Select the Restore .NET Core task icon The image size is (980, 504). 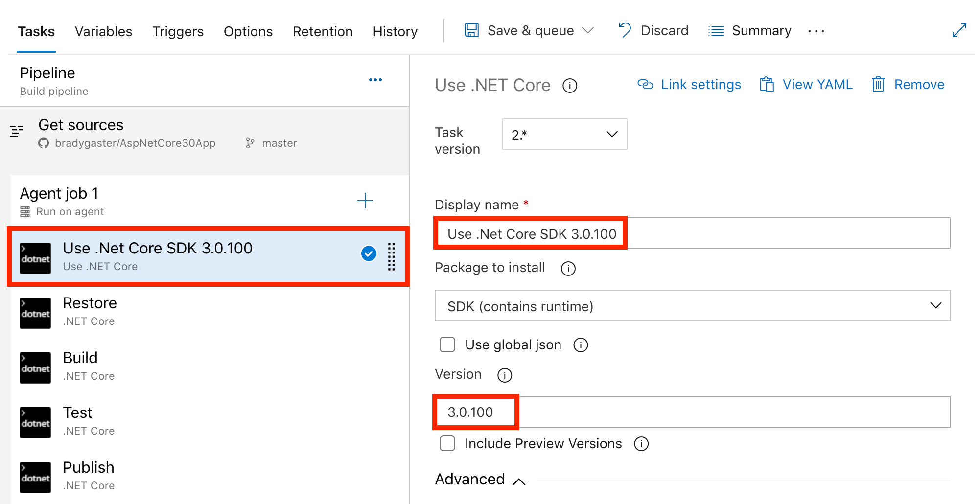point(35,312)
